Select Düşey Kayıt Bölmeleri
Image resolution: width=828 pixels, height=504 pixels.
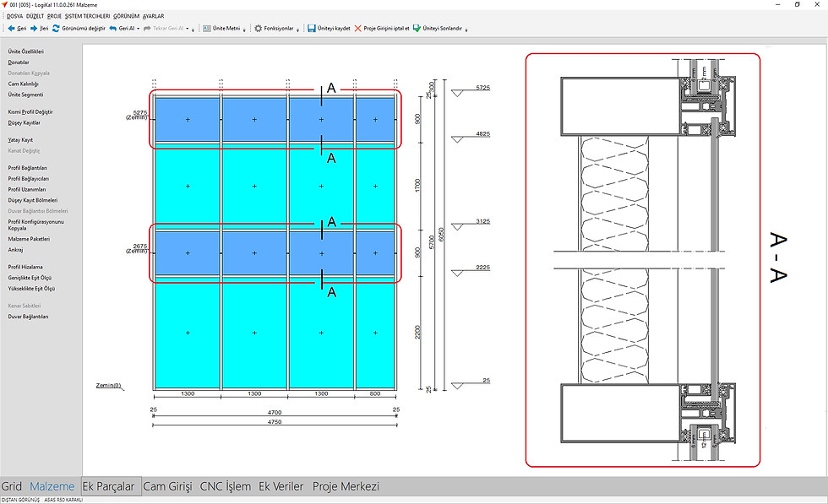click(x=33, y=201)
